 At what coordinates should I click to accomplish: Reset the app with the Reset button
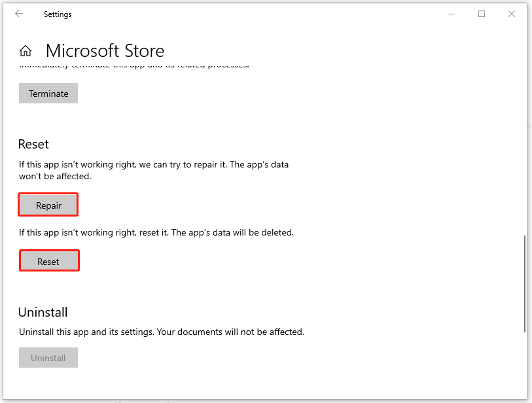pyautogui.click(x=48, y=262)
